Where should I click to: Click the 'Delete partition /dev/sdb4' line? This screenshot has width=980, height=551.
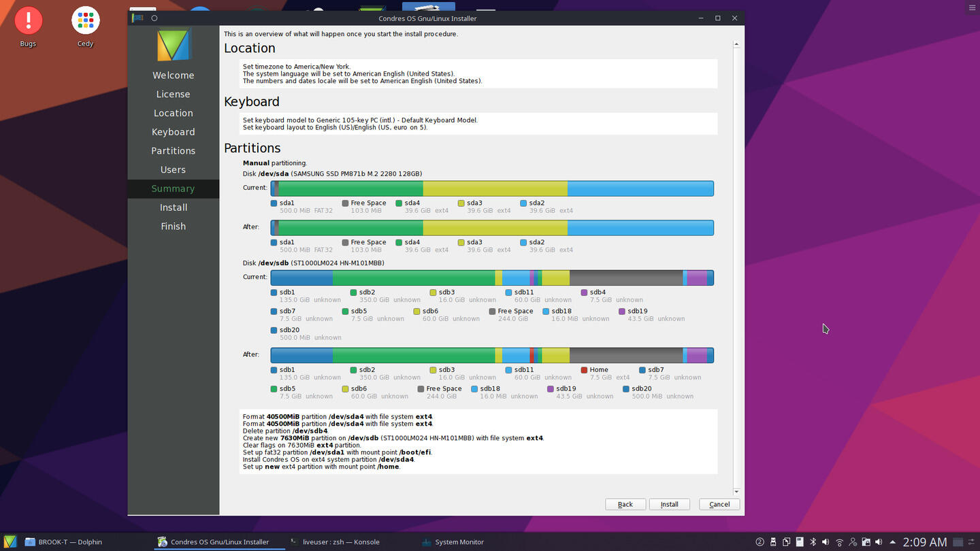285,431
